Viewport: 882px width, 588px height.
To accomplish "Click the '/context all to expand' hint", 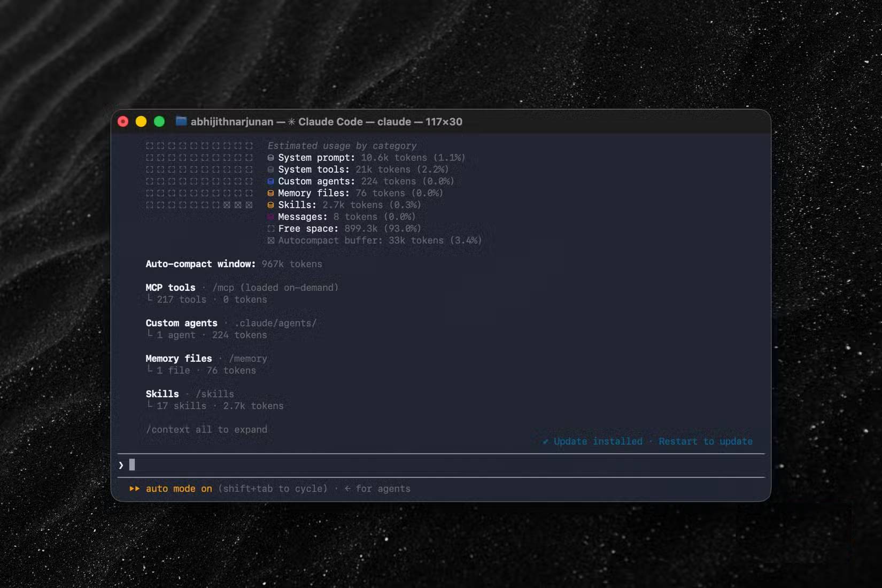I will tap(206, 430).
